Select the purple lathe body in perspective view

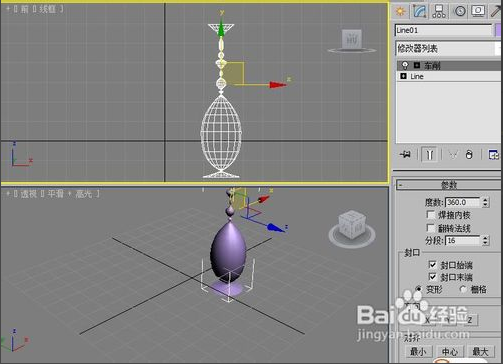point(228,251)
